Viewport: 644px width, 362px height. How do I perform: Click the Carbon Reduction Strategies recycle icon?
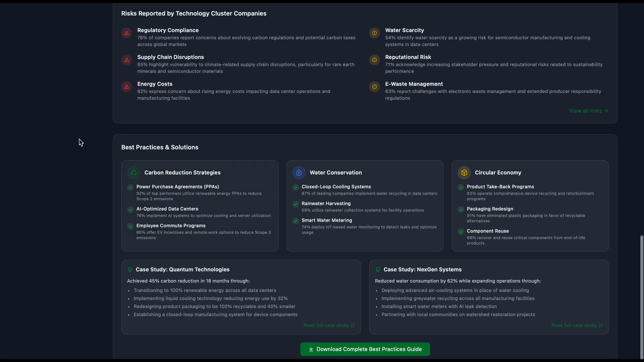pyautogui.click(x=134, y=172)
